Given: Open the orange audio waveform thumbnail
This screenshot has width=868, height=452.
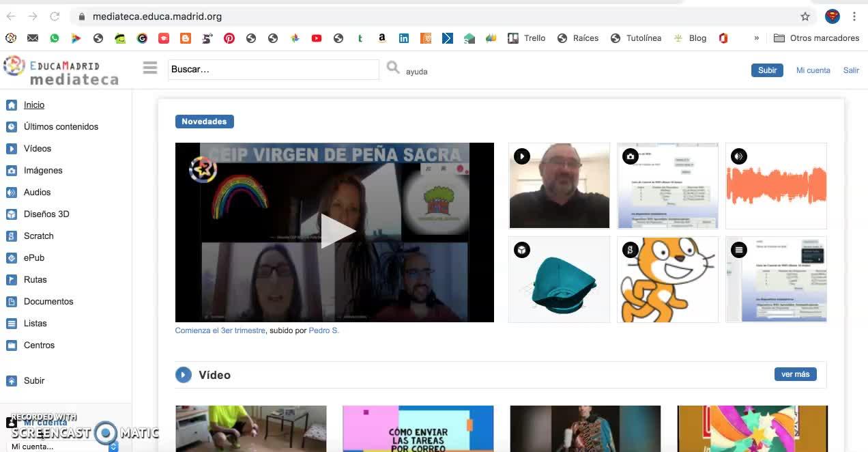Looking at the screenshot, I should tap(776, 186).
